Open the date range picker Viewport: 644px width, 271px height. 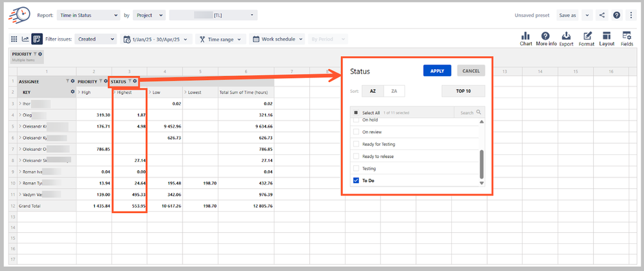pyautogui.click(x=156, y=39)
